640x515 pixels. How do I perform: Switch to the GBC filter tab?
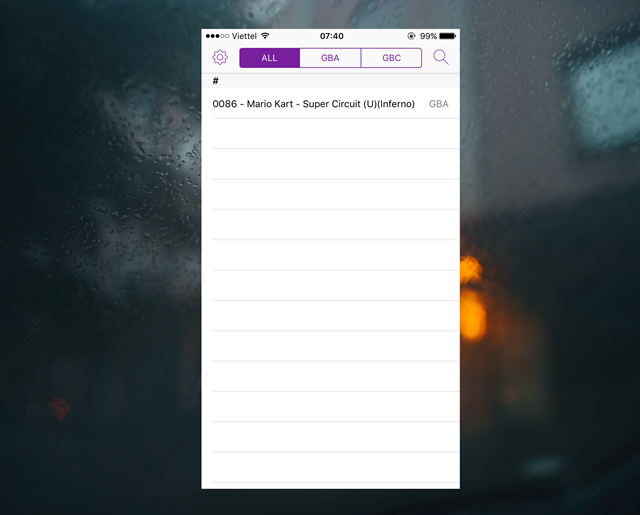click(391, 58)
